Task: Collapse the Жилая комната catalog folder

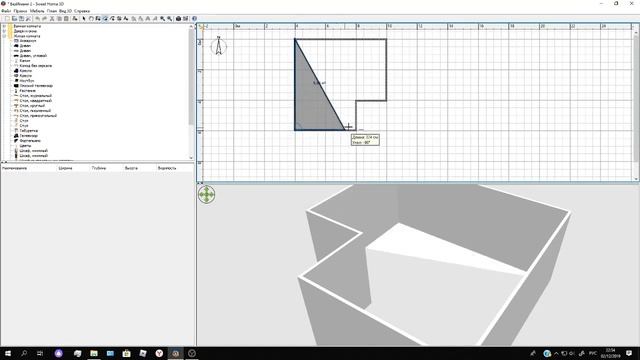Action: pos(4,36)
